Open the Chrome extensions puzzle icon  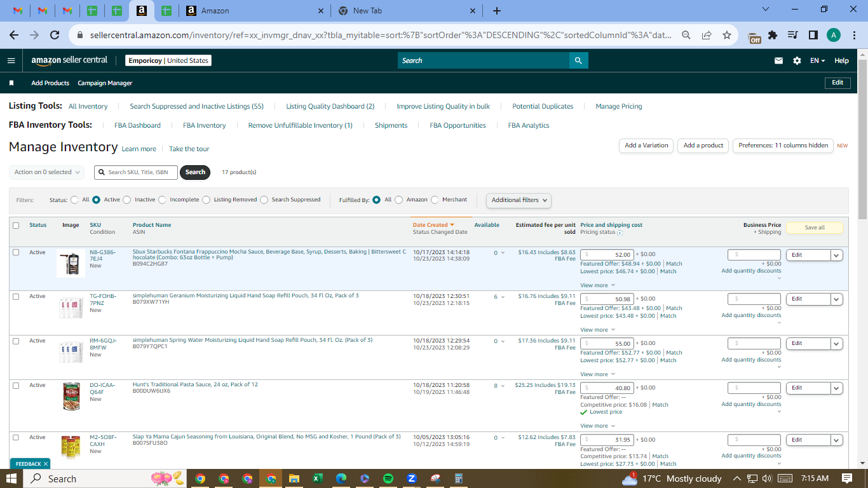pyautogui.click(x=773, y=36)
